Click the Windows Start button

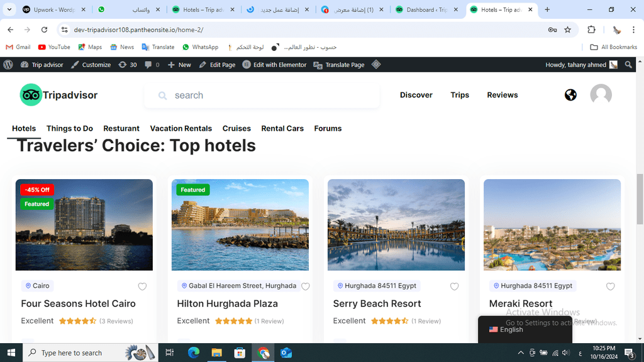[x=11, y=353]
